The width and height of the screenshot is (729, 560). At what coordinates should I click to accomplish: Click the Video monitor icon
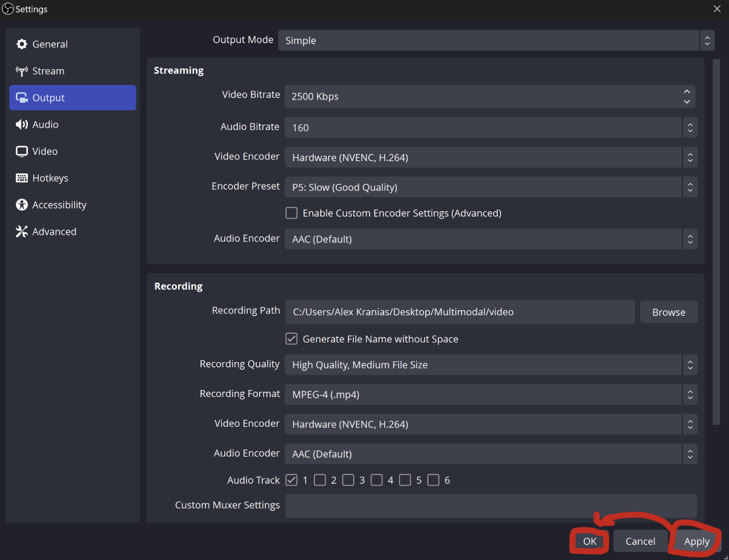[22, 152]
